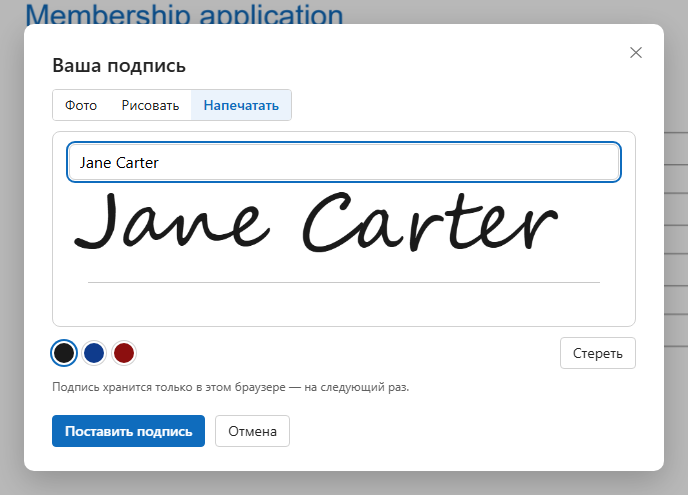Select the Напечатать tab
This screenshot has width=688, height=495.
pyautogui.click(x=241, y=105)
